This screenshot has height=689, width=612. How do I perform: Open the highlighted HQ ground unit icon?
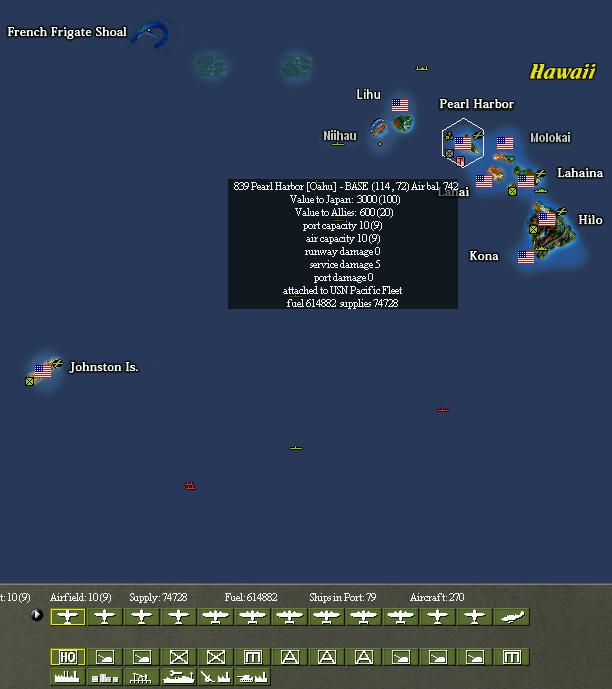68,657
